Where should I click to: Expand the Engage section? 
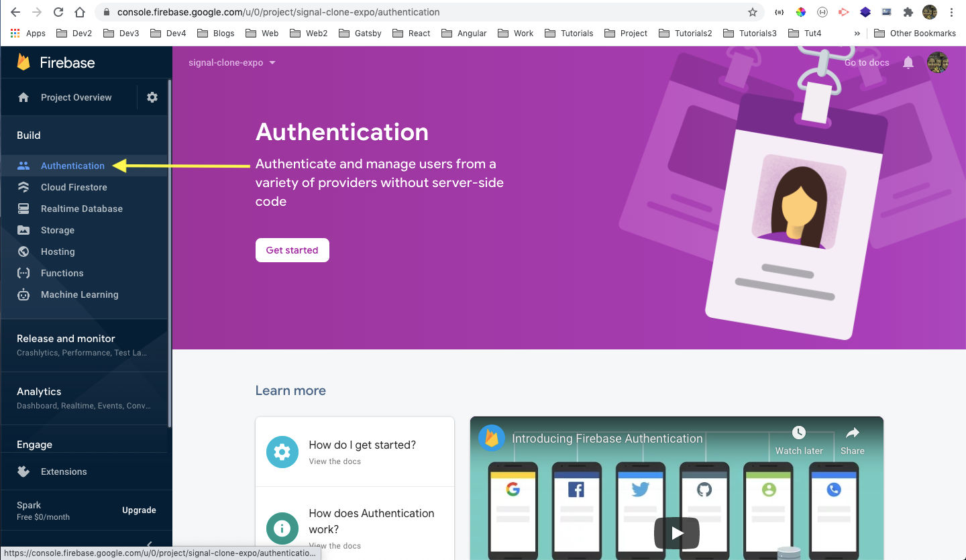click(84, 445)
